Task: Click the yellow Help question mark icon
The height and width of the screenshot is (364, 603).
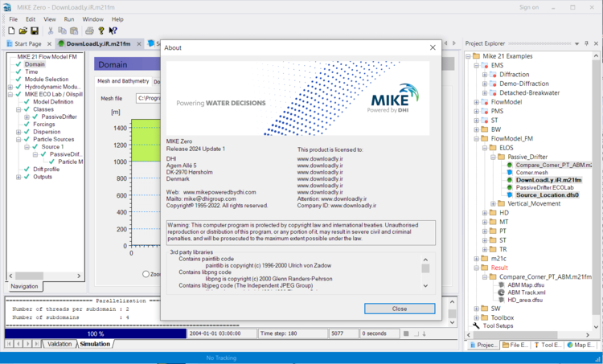Action: pyautogui.click(x=100, y=31)
